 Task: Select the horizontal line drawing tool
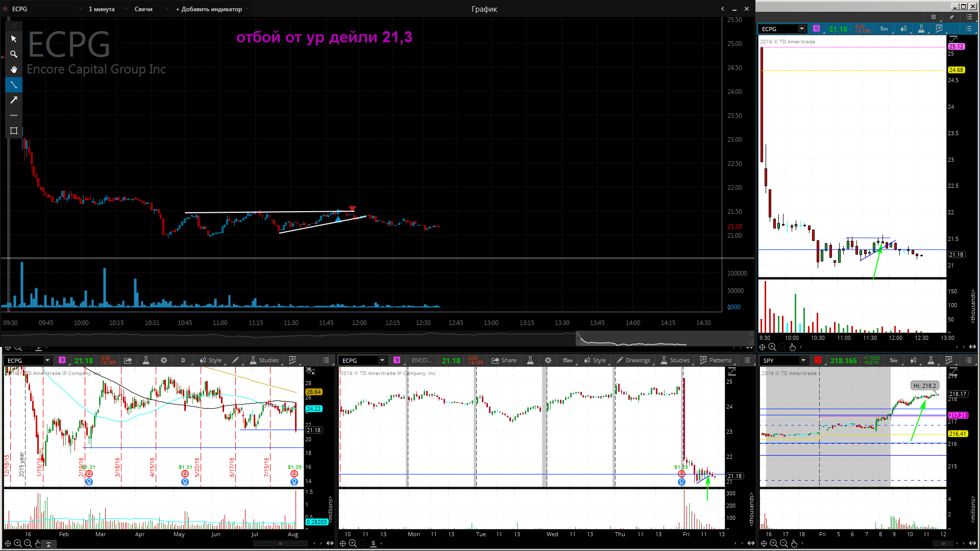14,115
